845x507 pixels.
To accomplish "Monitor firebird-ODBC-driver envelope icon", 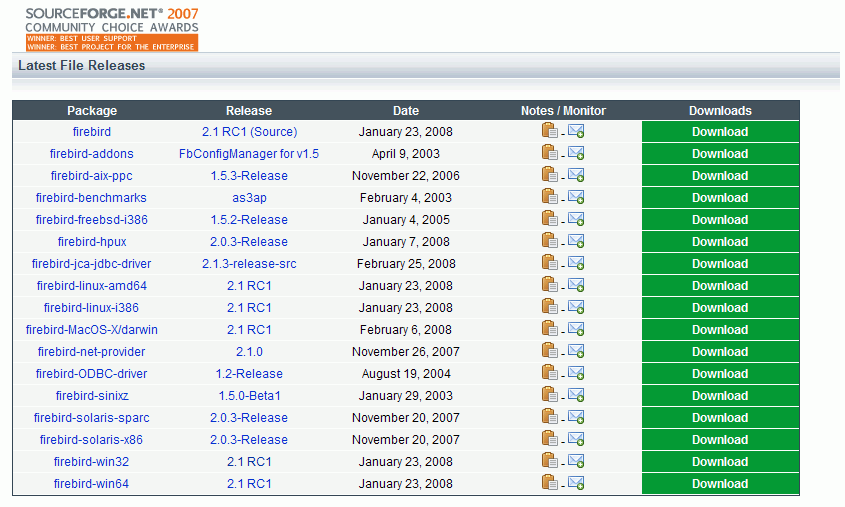I will (x=576, y=373).
